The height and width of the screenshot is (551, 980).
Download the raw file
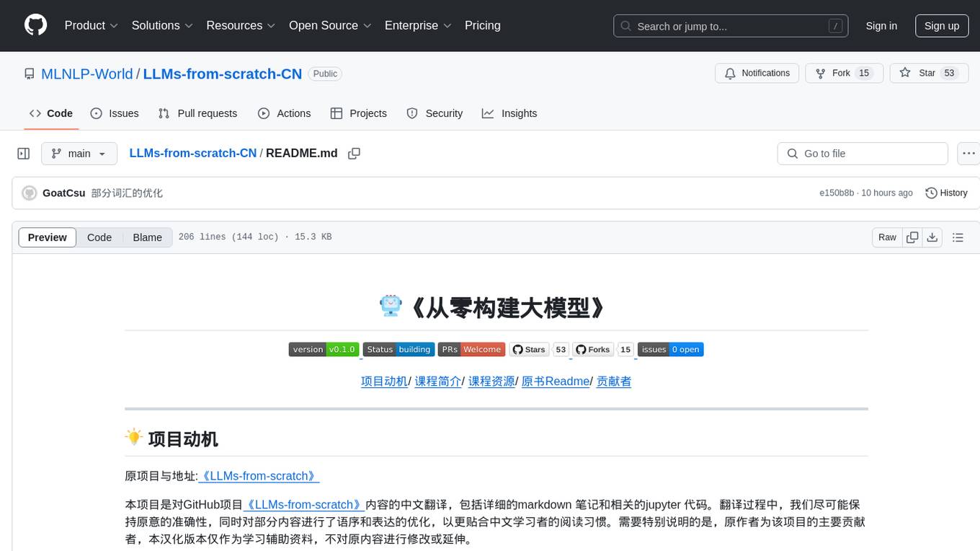932,237
